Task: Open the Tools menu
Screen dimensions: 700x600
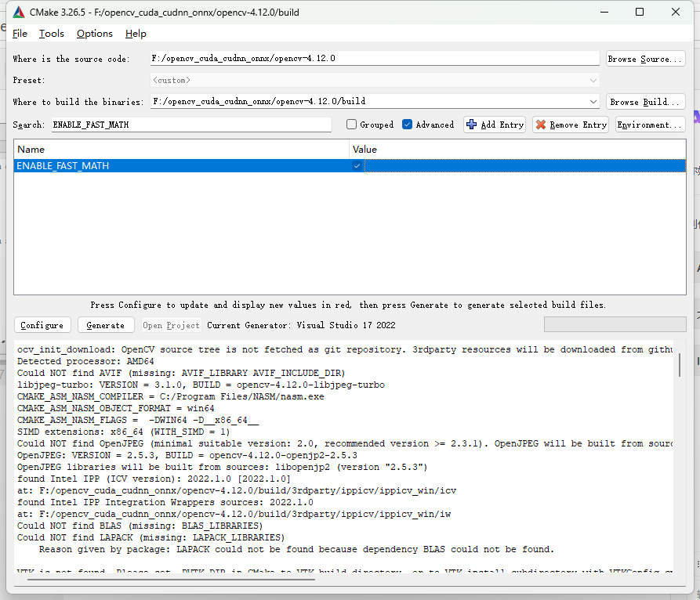Action: 52,34
